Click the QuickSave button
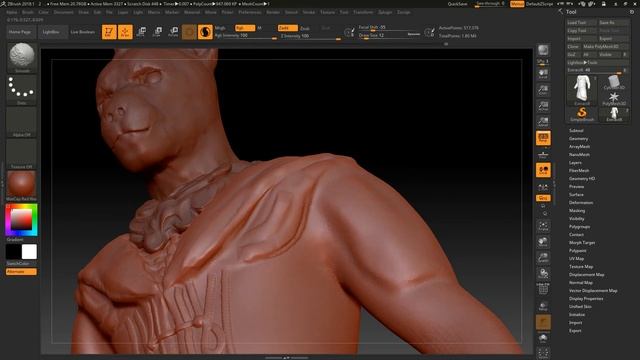Screen dimensions: 640x360 pos(458,4)
